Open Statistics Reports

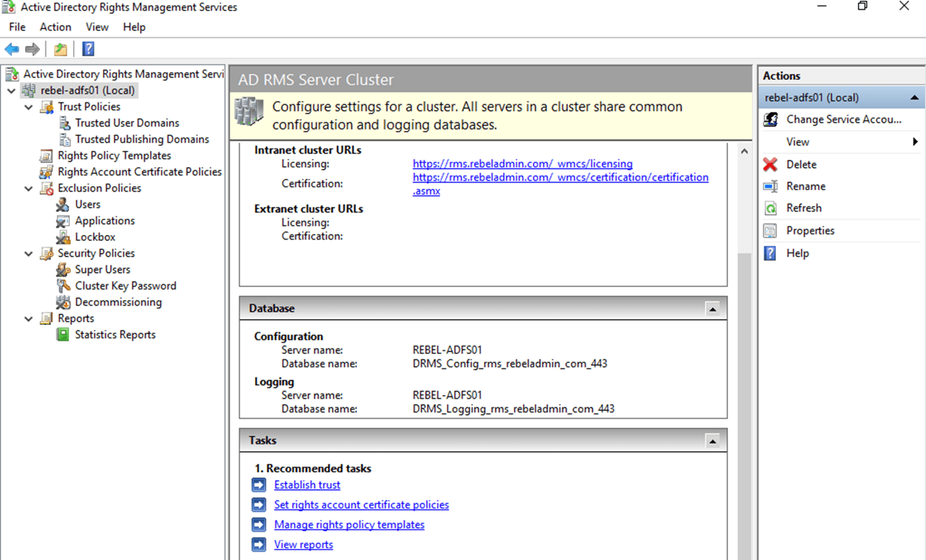115,334
